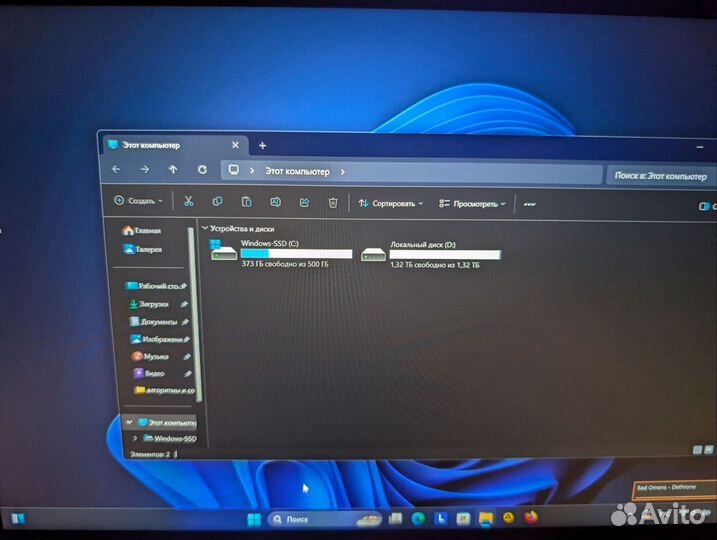The width and height of the screenshot is (717, 540).
Task: Open Изображения in the sidebar
Action: (x=160, y=339)
